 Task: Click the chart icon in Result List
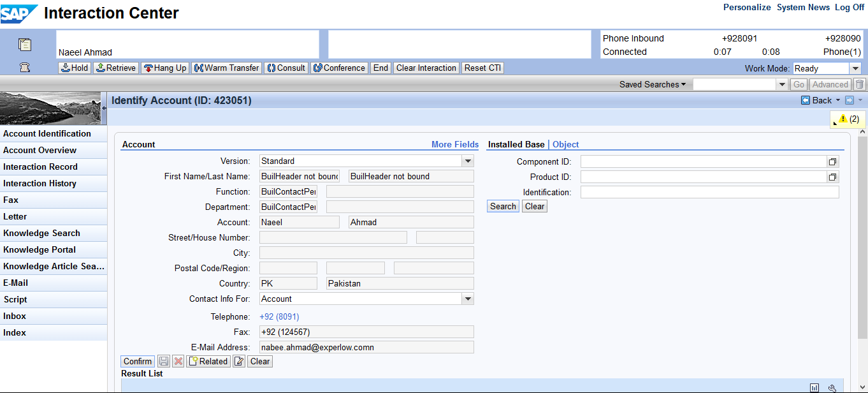pos(814,387)
